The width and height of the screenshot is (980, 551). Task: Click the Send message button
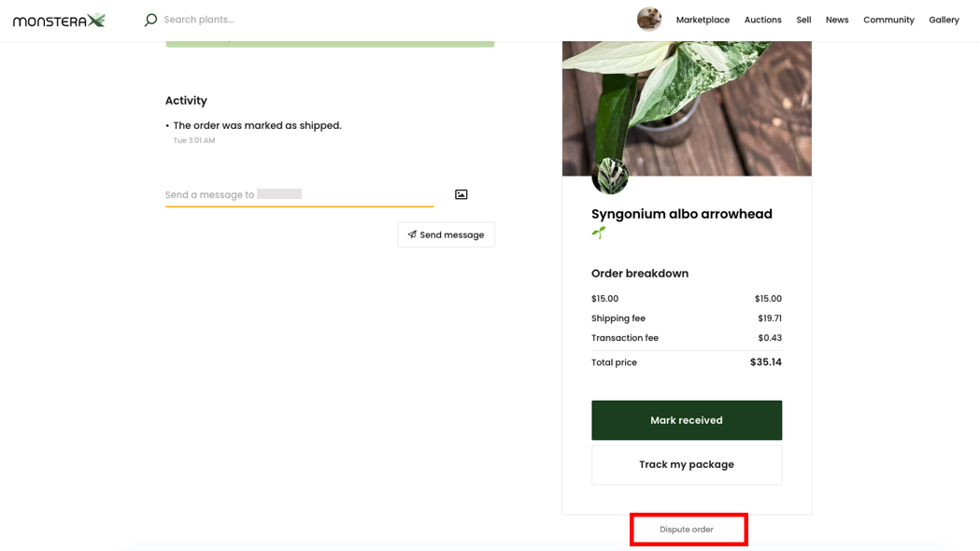pos(447,235)
